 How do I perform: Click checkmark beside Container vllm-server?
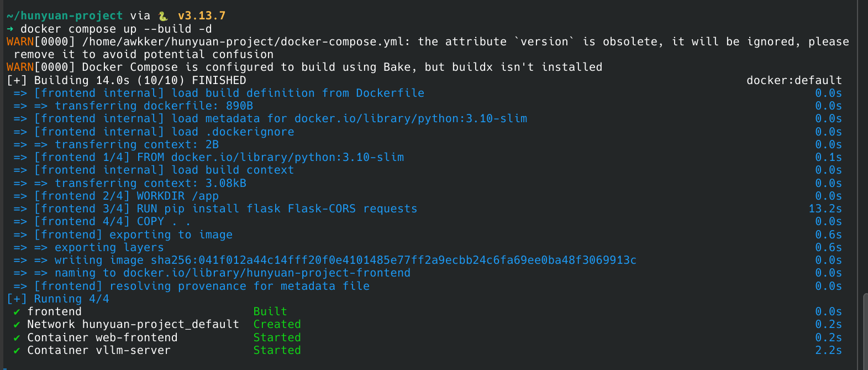click(x=17, y=351)
